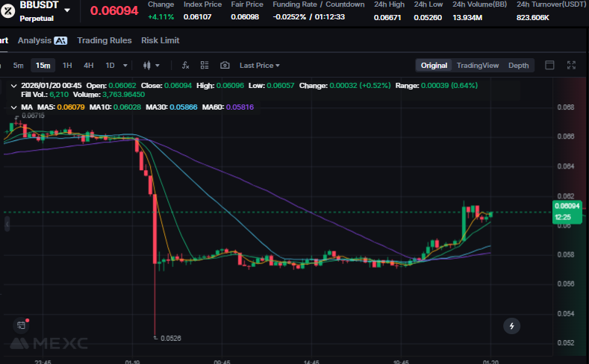Click the 24h Turnover value 823.606K

tap(533, 18)
